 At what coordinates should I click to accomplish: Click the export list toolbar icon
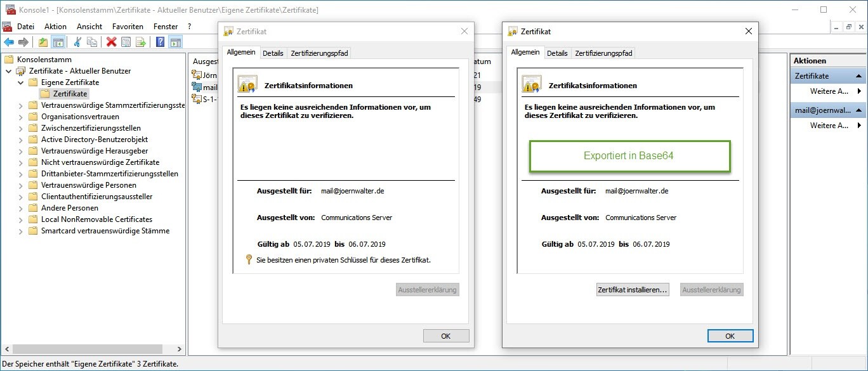tap(141, 42)
